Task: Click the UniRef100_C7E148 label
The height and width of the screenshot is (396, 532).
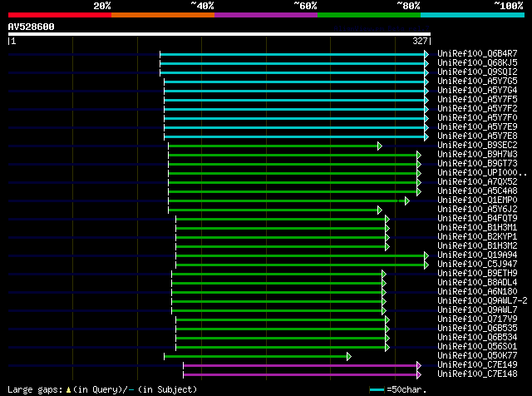Action: pyautogui.click(x=477, y=374)
